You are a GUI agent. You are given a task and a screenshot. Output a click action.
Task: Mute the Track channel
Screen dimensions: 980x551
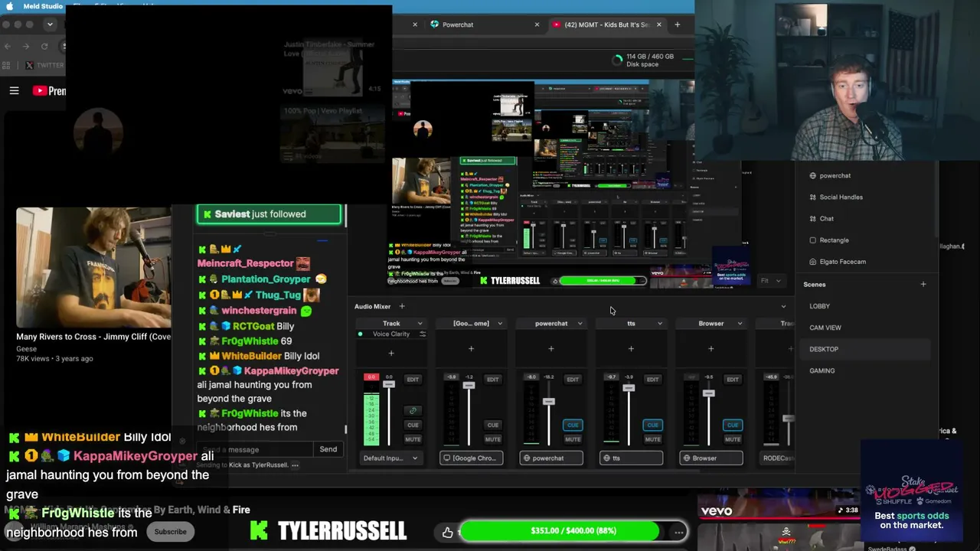pyautogui.click(x=413, y=439)
